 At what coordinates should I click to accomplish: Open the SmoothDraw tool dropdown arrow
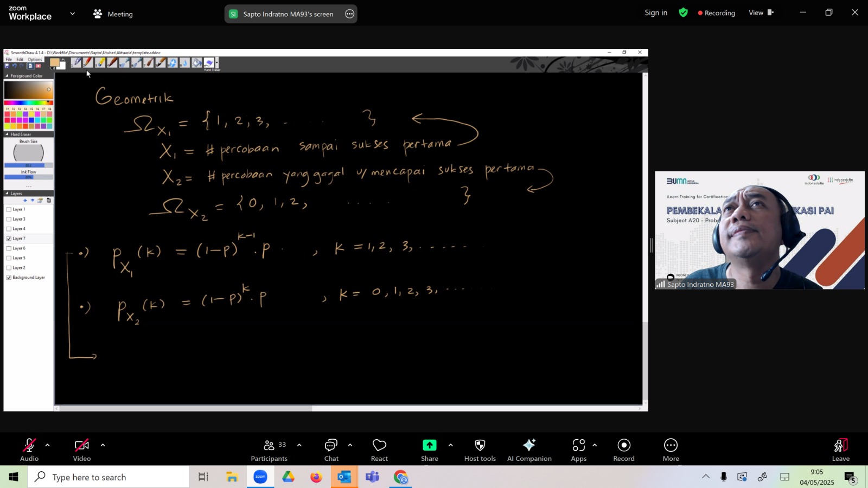(x=216, y=63)
